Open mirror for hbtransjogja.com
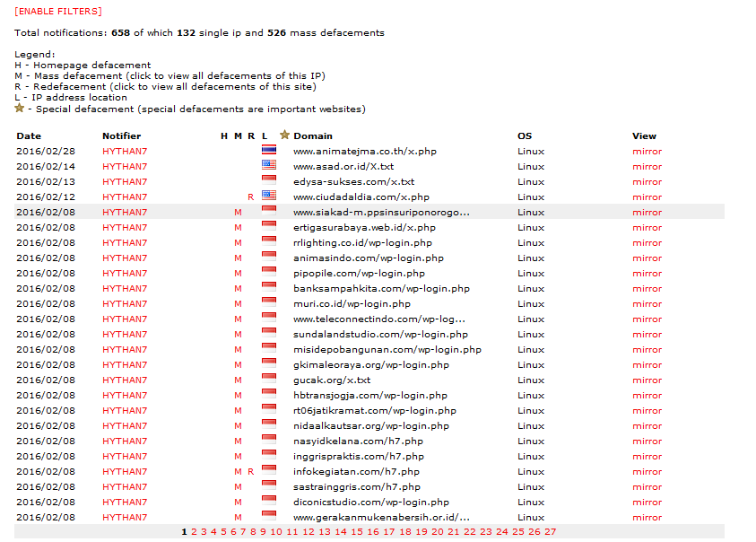This screenshot has height=542, width=756. (x=647, y=395)
